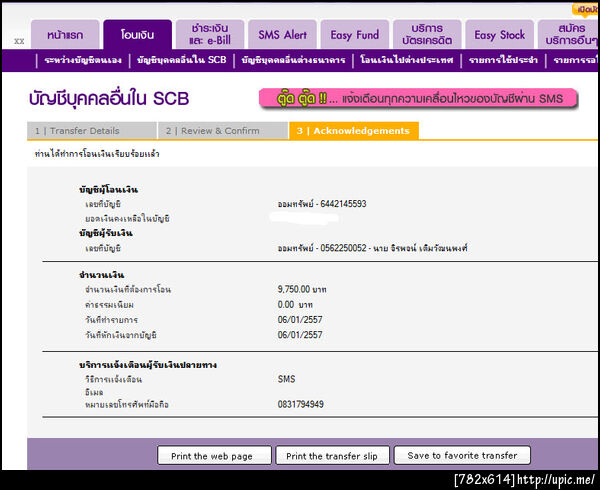Click the บริการแจ้งเตือนผู้รับเงินปลายทาง heading
The width and height of the screenshot is (600, 490).
(148, 365)
